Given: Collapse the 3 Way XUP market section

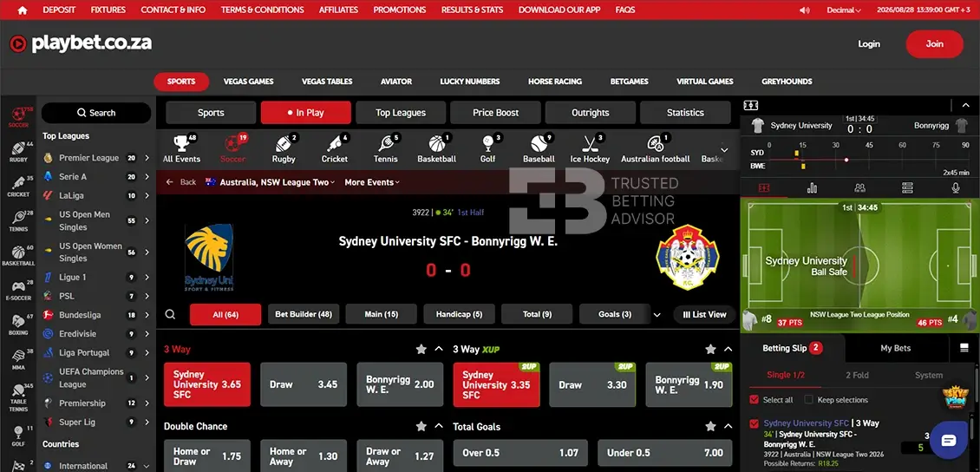Looking at the screenshot, I should [728, 349].
